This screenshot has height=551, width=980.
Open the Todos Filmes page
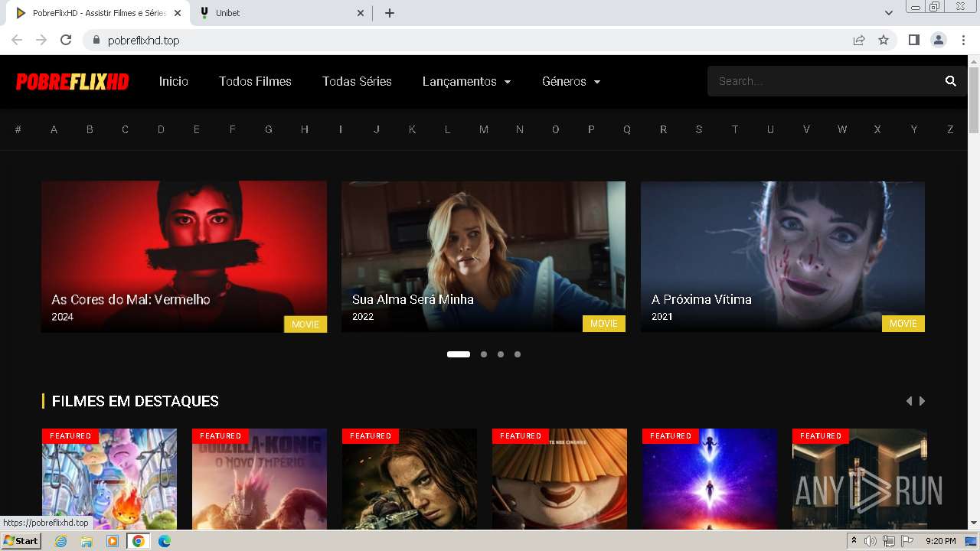pyautogui.click(x=255, y=81)
